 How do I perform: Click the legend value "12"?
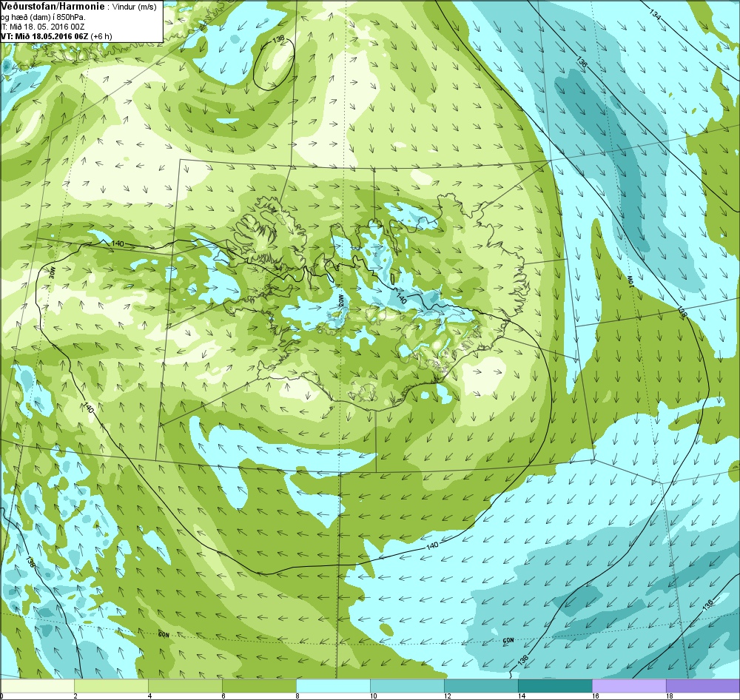click(448, 696)
